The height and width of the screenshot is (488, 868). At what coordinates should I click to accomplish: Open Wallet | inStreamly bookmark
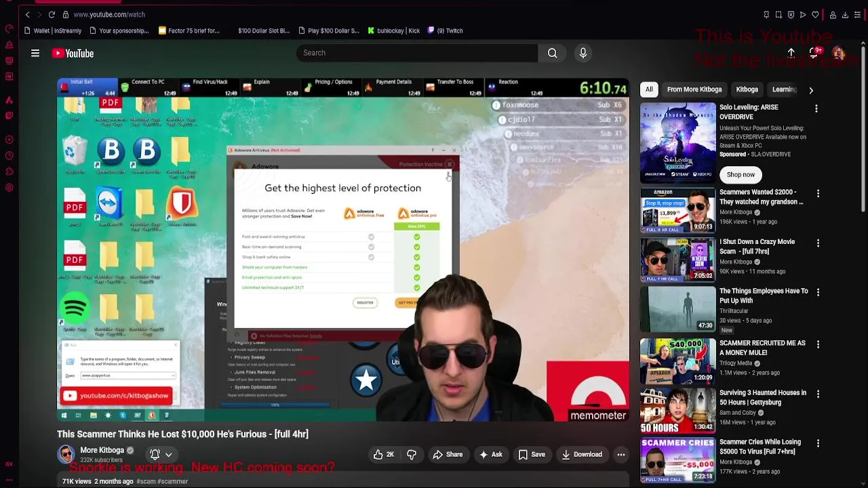tap(53, 30)
